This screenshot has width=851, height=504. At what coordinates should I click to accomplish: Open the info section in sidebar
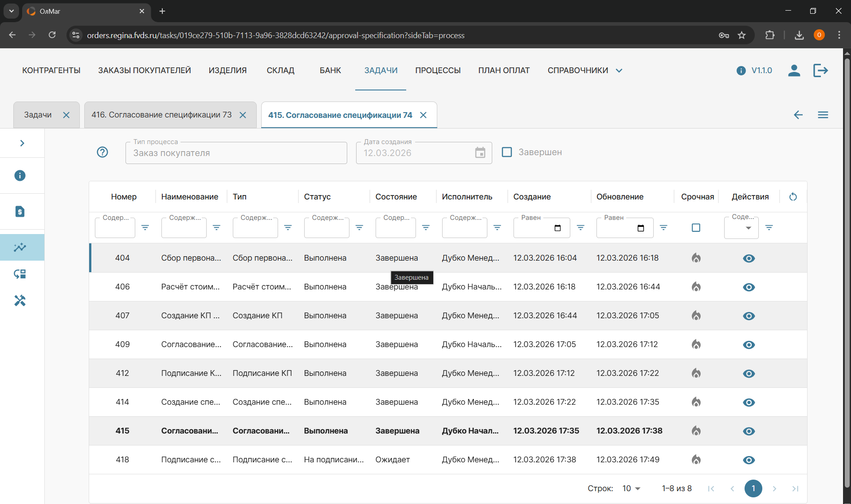click(20, 176)
